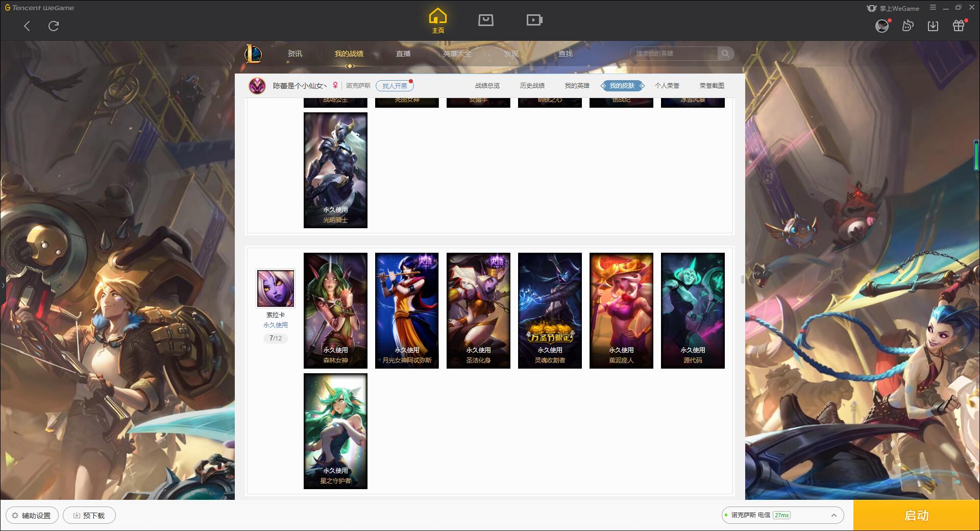Click the 永久使用 text under 索拉卡
Image resolution: width=980 pixels, height=531 pixels.
click(276, 325)
